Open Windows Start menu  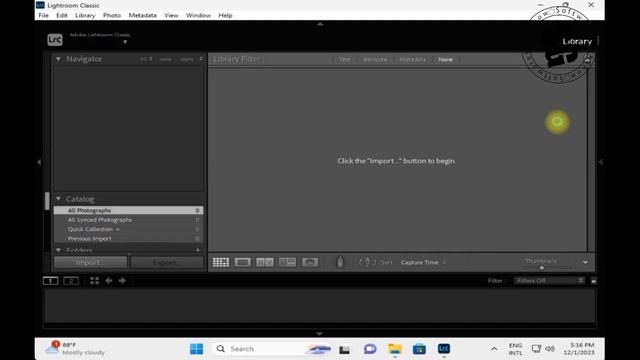196,349
